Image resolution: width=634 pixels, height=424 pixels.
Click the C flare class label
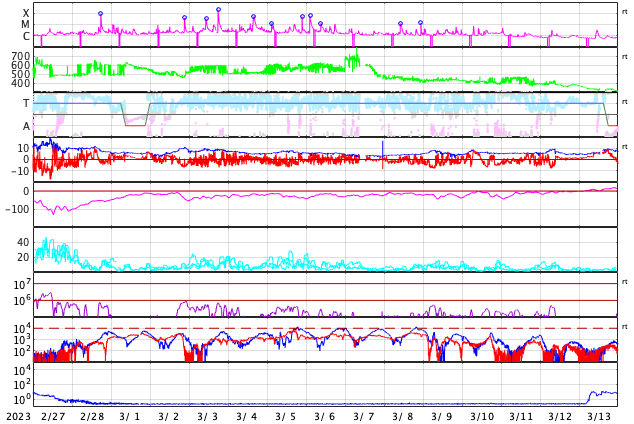click(x=26, y=36)
